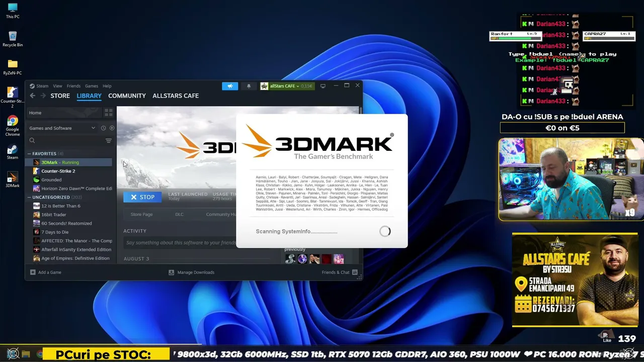Select 7 Days to Die
The height and width of the screenshot is (362, 644).
tap(69, 232)
